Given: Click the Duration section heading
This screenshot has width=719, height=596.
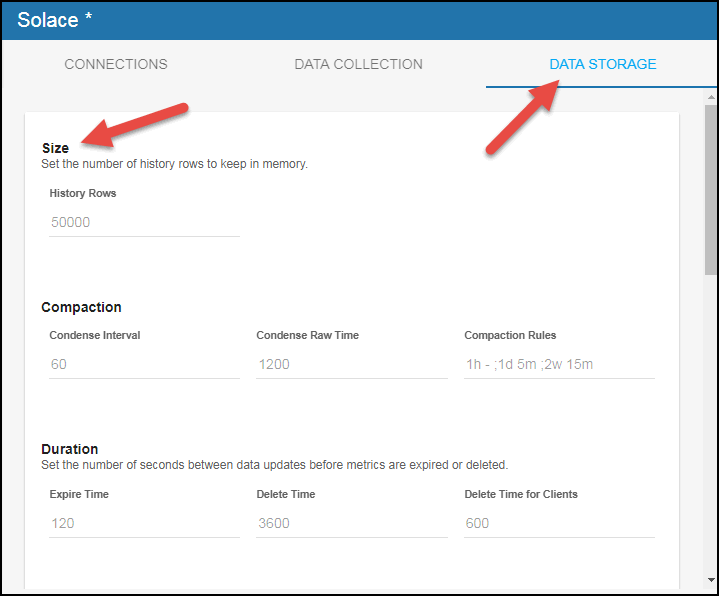Looking at the screenshot, I should coord(69,449).
